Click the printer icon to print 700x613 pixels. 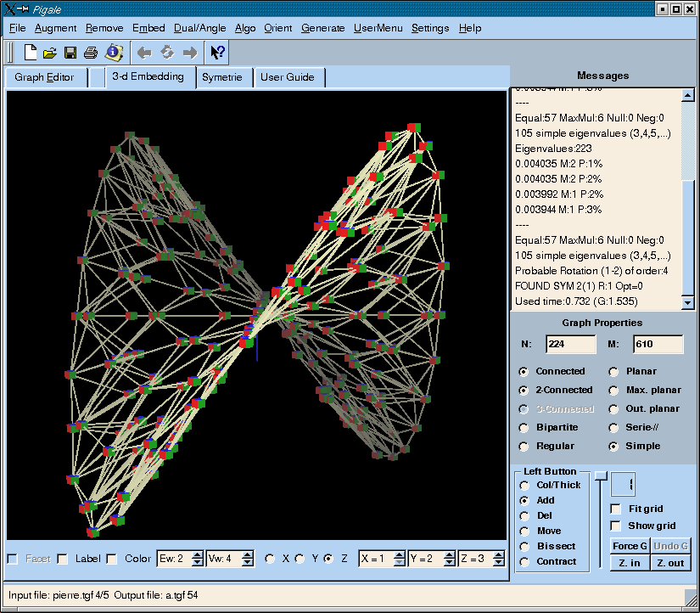point(91,53)
